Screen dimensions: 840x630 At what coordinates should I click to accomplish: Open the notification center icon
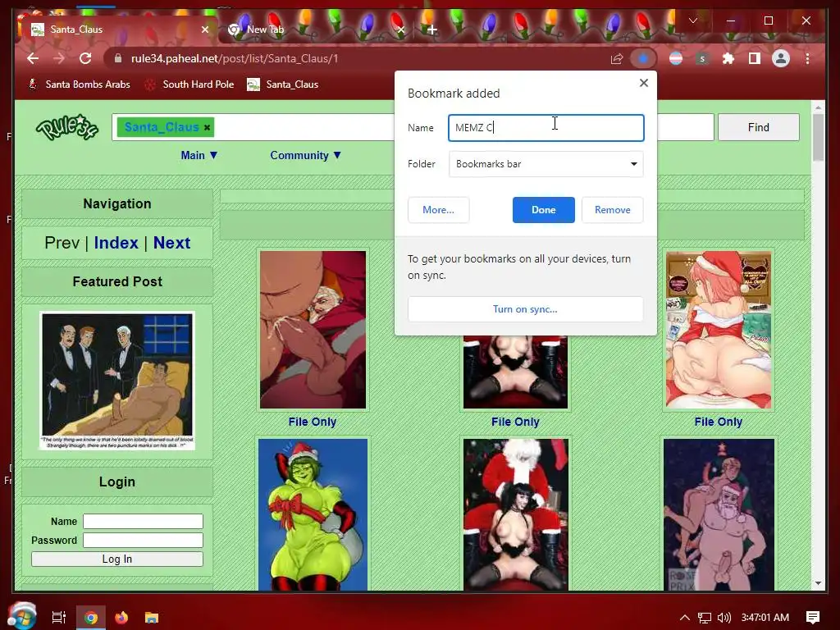click(813, 618)
